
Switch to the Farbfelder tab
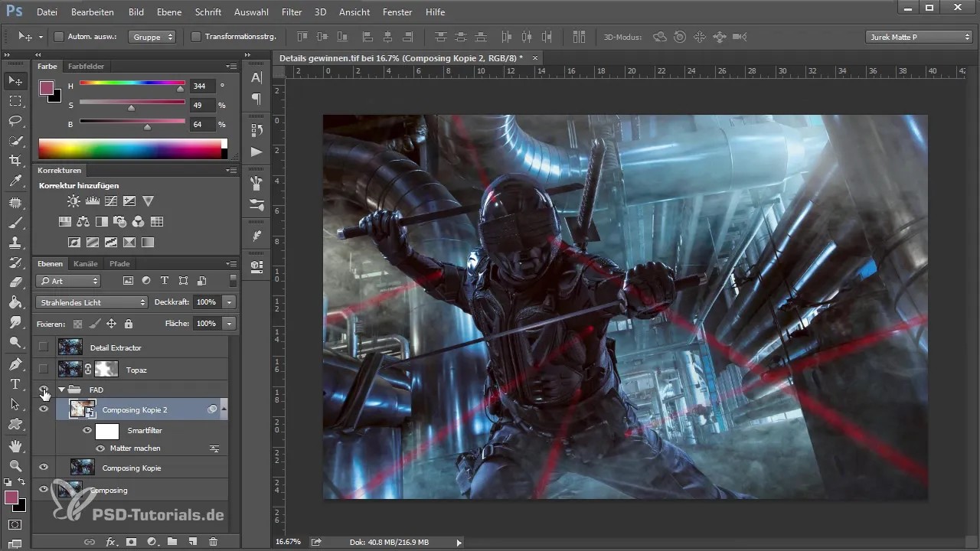[86, 67]
